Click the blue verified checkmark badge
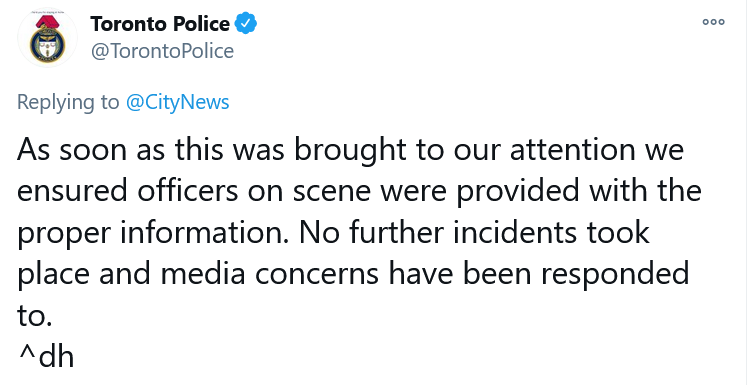 pos(245,24)
